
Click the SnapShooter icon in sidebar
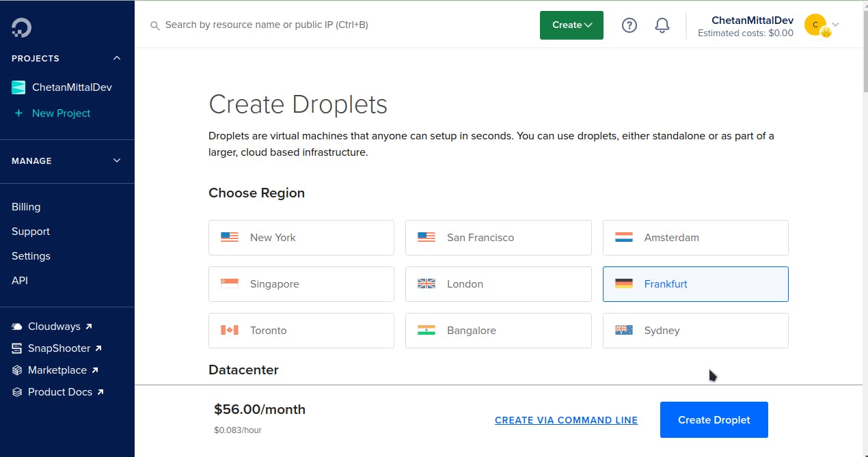(x=17, y=349)
